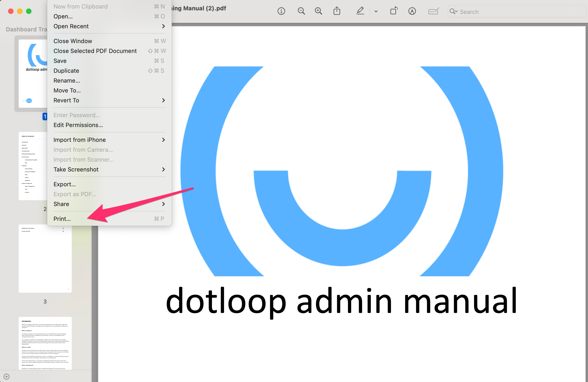This screenshot has height=382, width=588.
Task: Click the Rotate page icon
Action: pos(394,11)
